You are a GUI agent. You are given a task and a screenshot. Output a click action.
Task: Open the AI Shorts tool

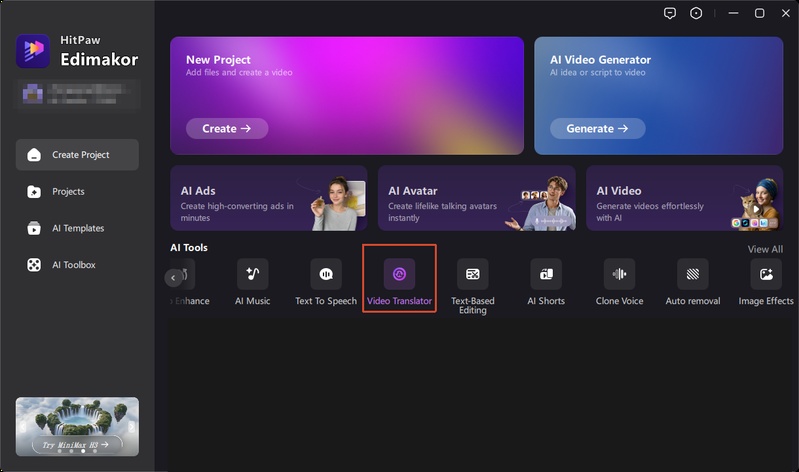click(x=546, y=282)
